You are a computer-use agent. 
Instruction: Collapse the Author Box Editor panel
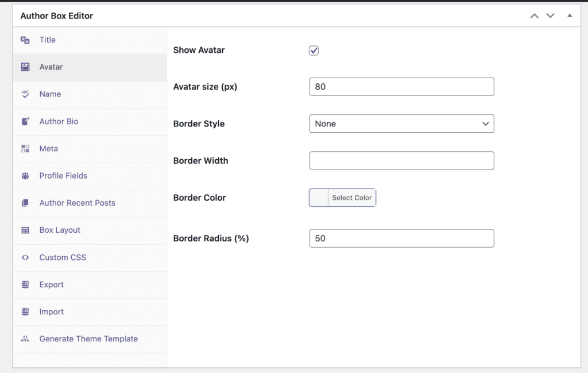[x=570, y=16]
